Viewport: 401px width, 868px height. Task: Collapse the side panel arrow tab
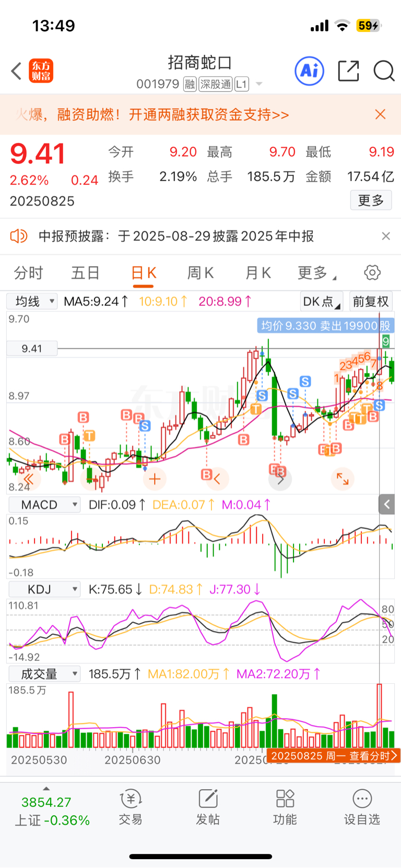(x=387, y=504)
